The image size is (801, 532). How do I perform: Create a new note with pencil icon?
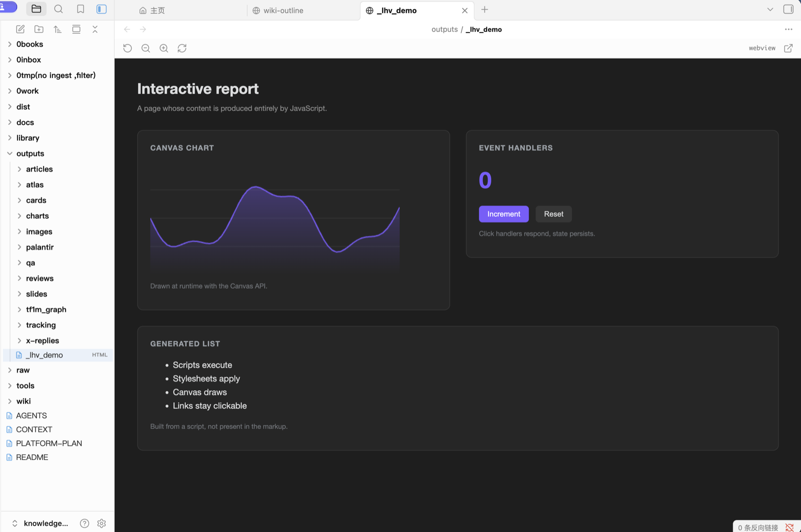coord(21,30)
